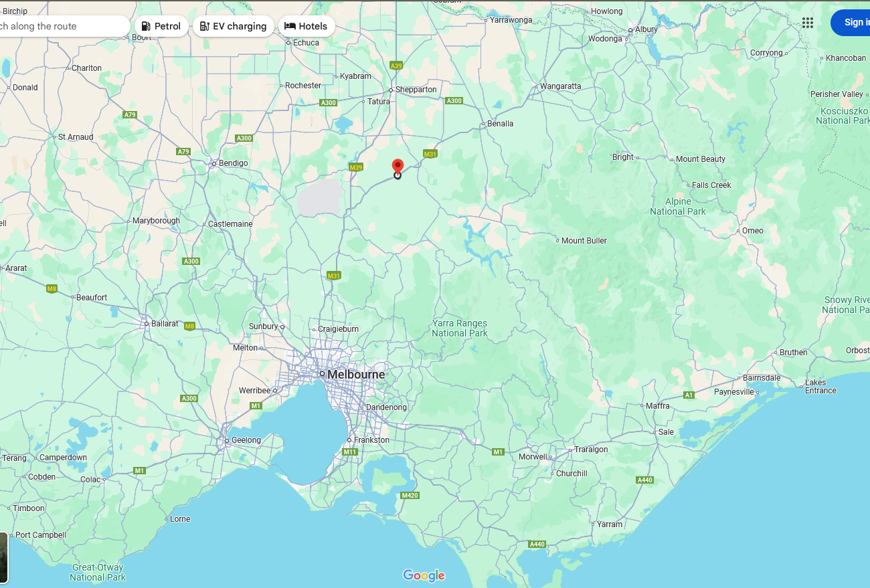Click the Shepparton town label
The width and height of the screenshot is (870, 588).
[416, 90]
